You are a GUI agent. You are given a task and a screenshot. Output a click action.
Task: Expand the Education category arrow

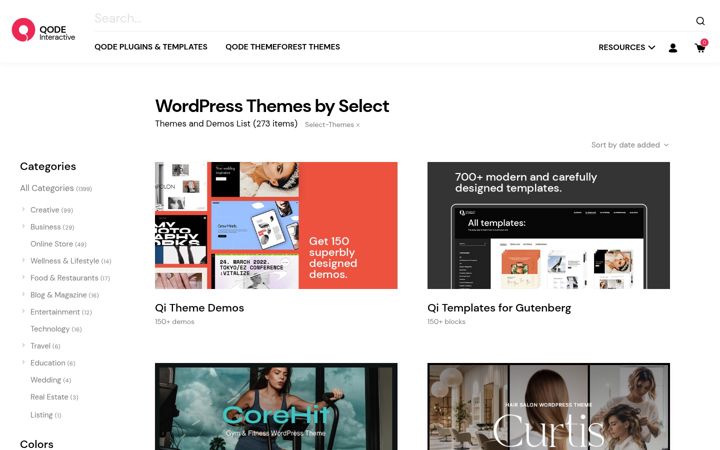[x=23, y=362]
